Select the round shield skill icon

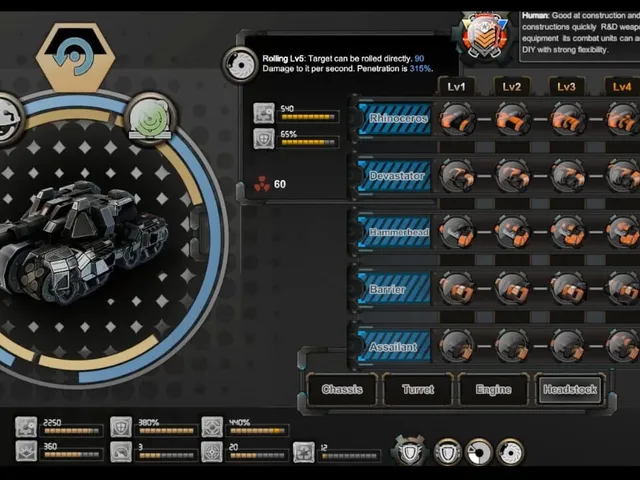447,453
